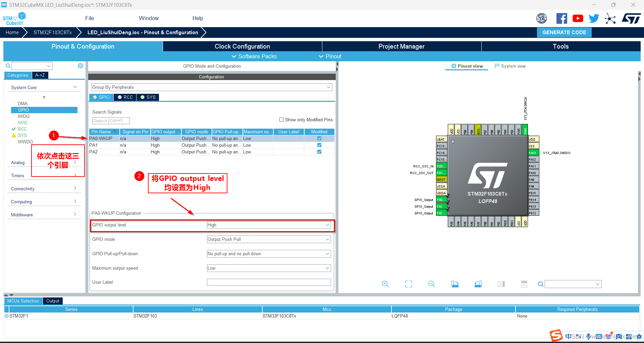This screenshot has height=343, width=644.
Task: Select DMA in System Core list
Action: 23,104
